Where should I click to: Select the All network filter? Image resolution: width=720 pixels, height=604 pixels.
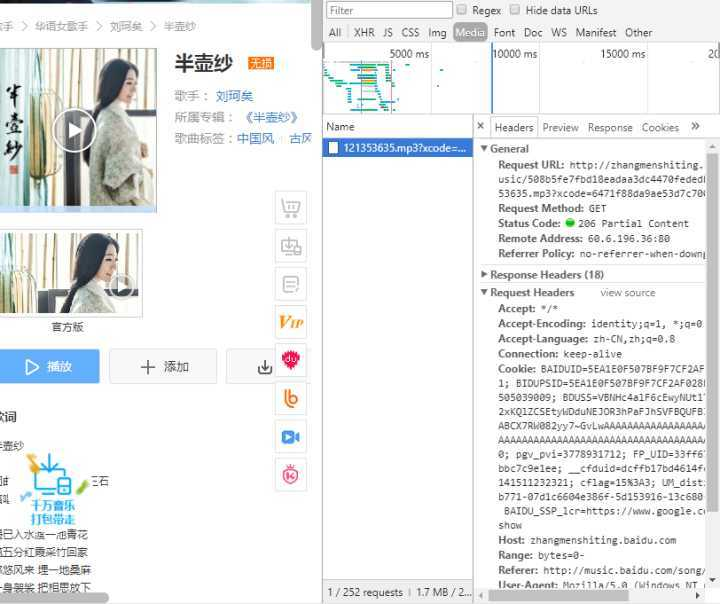coord(335,33)
